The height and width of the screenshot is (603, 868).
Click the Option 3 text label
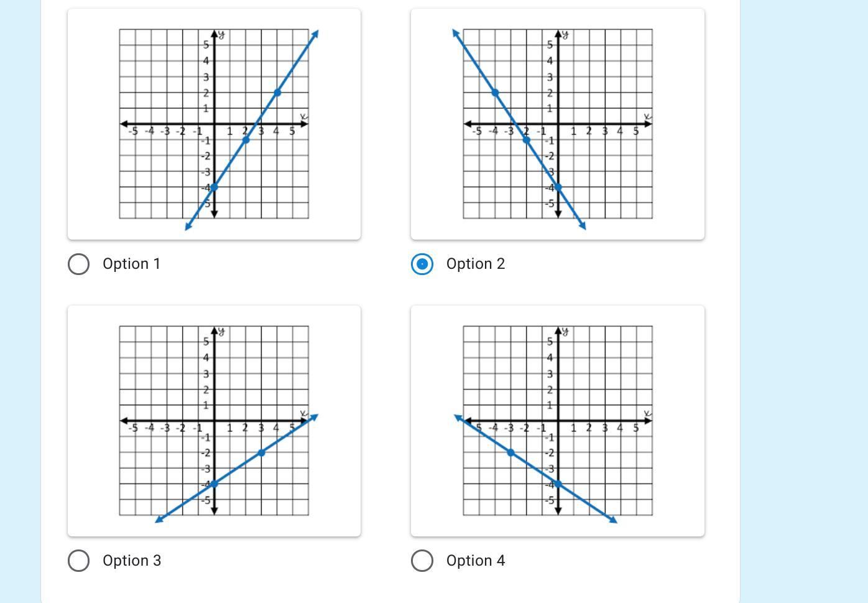coord(132,561)
